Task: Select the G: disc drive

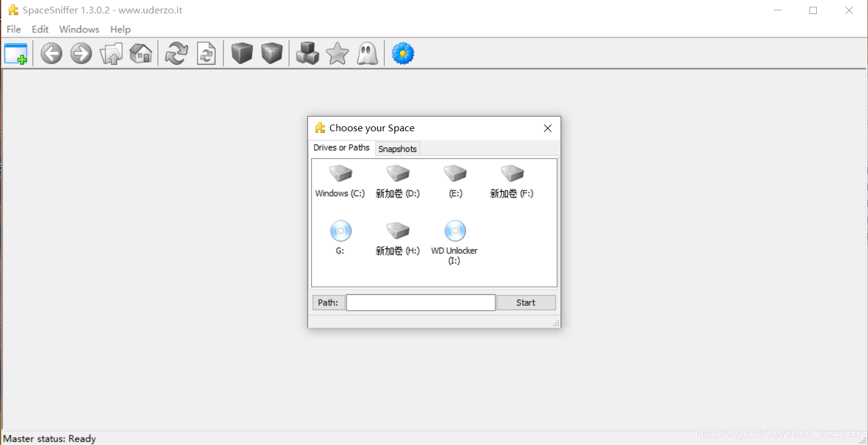Action: [340, 237]
